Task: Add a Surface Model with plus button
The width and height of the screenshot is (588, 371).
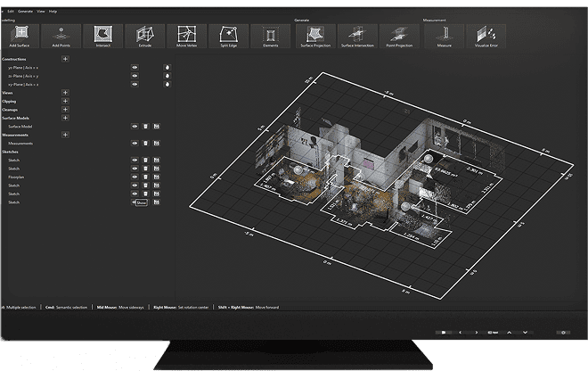Action: (x=65, y=118)
